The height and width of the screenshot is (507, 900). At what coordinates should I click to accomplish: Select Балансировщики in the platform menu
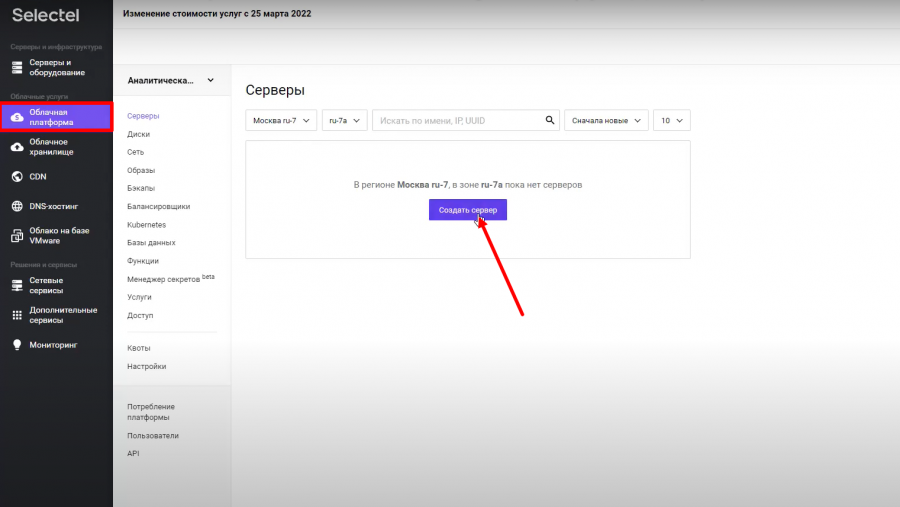tap(158, 207)
